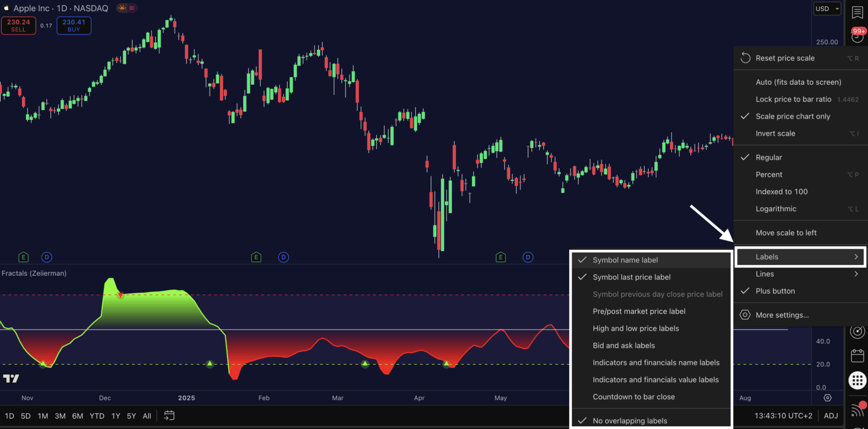The height and width of the screenshot is (429, 868).
Task: Click the dividend D marker near May
Action: pos(527,257)
